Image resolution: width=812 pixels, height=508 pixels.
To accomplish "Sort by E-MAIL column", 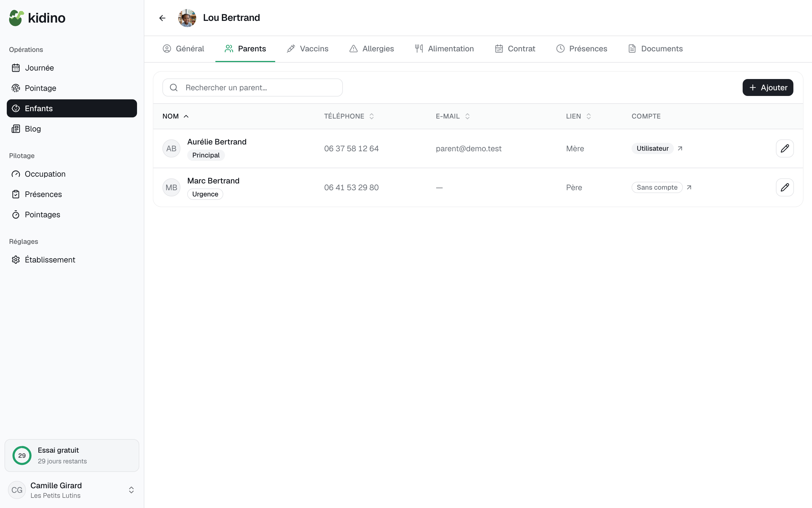I will pos(453,116).
